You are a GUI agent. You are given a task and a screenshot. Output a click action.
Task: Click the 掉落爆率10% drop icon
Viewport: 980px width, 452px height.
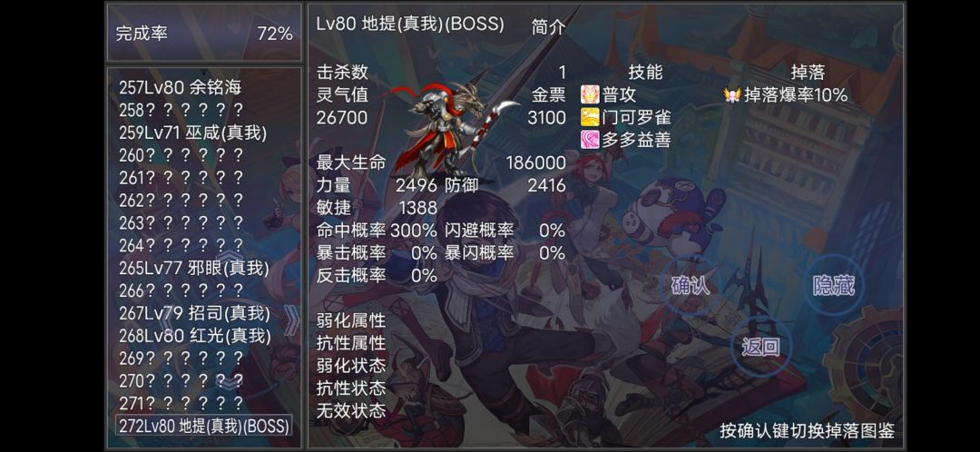[x=732, y=95]
